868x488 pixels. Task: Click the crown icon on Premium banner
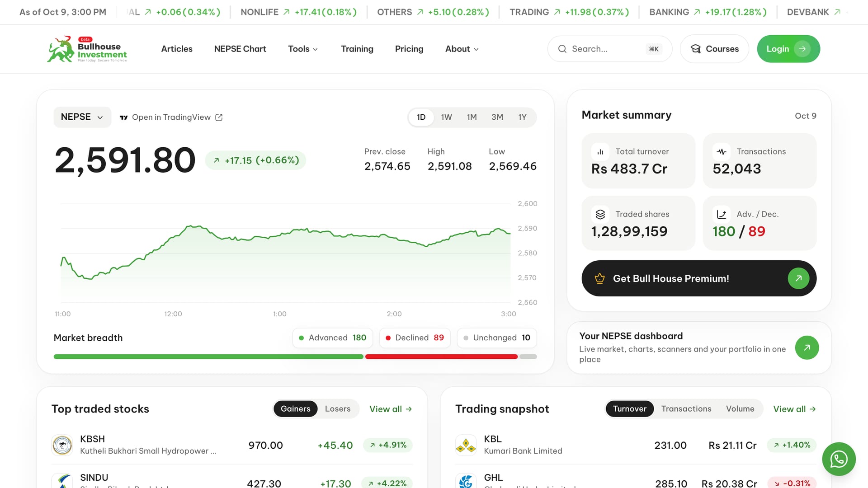pos(600,278)
